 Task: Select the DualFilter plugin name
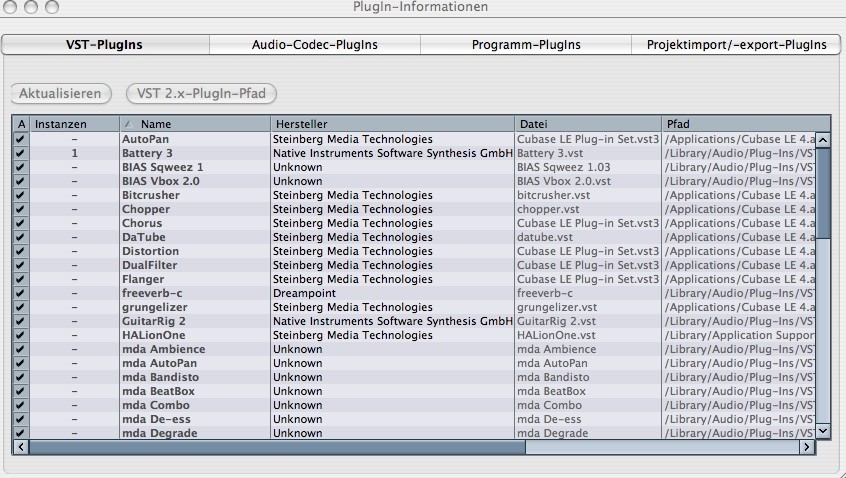149,265
